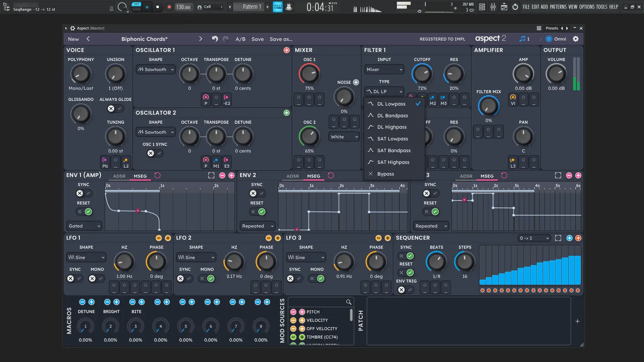Open the White noise type dropdown
This screenshot has width=644, height=362.
coord(344,137)
